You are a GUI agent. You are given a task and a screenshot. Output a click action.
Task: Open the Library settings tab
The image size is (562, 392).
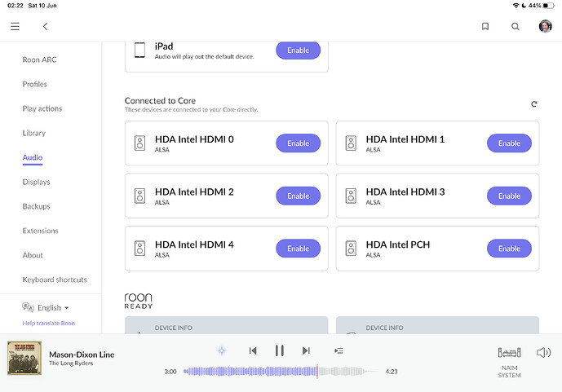point(34,133)
